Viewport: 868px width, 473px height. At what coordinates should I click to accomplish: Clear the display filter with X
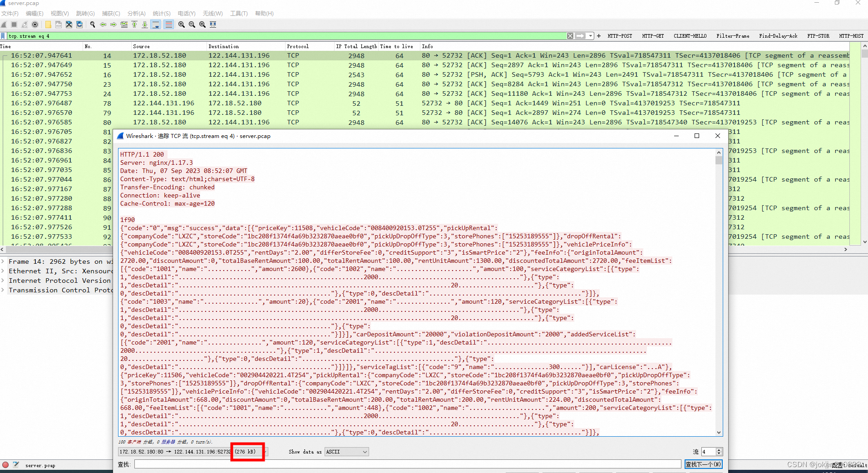coord(570,36)
